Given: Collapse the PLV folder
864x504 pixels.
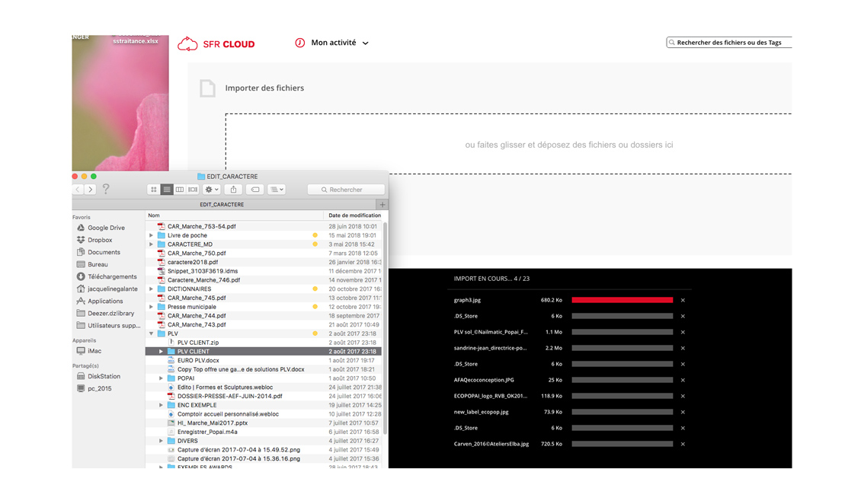Looking at the screenshot, I should [x=151, y=333].
